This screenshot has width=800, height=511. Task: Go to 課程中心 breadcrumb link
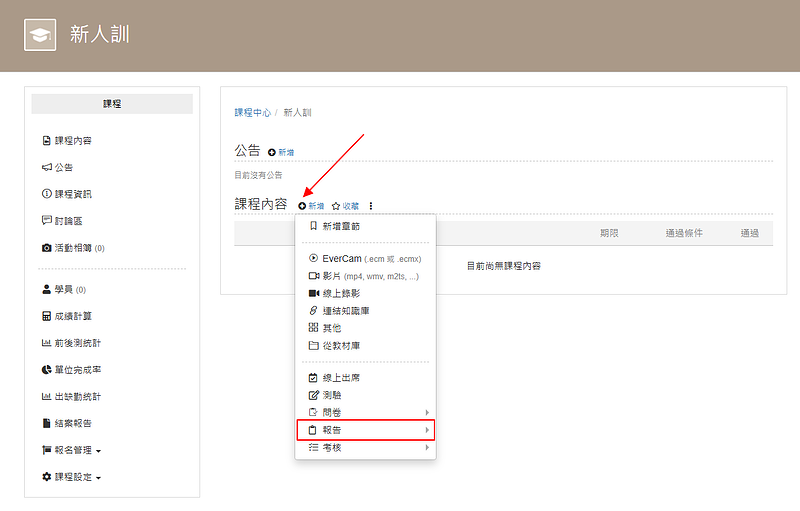(253, 113)
